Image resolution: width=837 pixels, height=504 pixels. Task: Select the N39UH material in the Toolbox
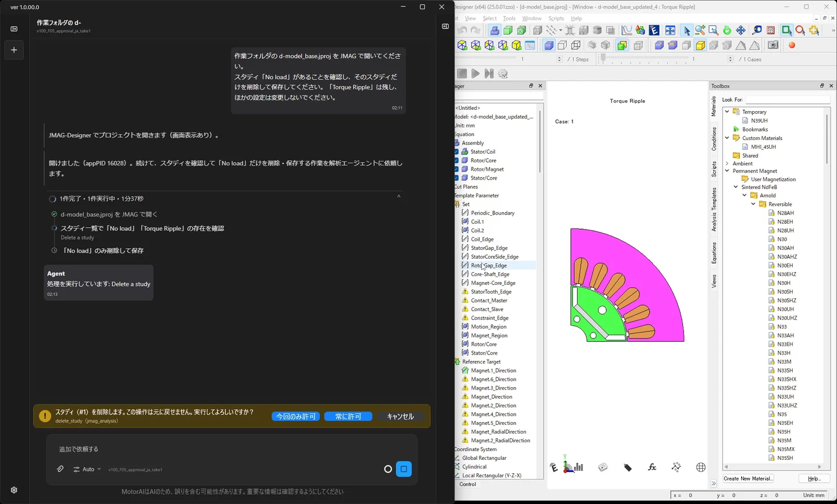759,121
